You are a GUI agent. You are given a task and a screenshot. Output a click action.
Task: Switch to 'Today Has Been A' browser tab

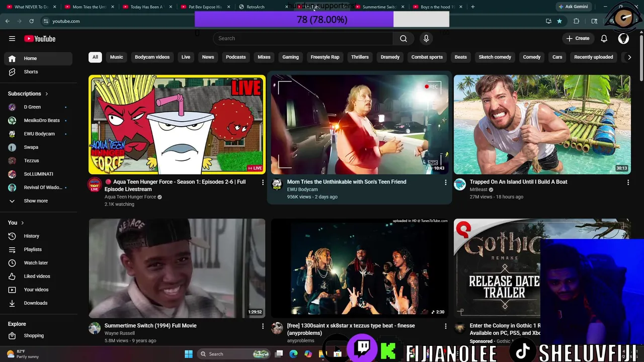146,7
